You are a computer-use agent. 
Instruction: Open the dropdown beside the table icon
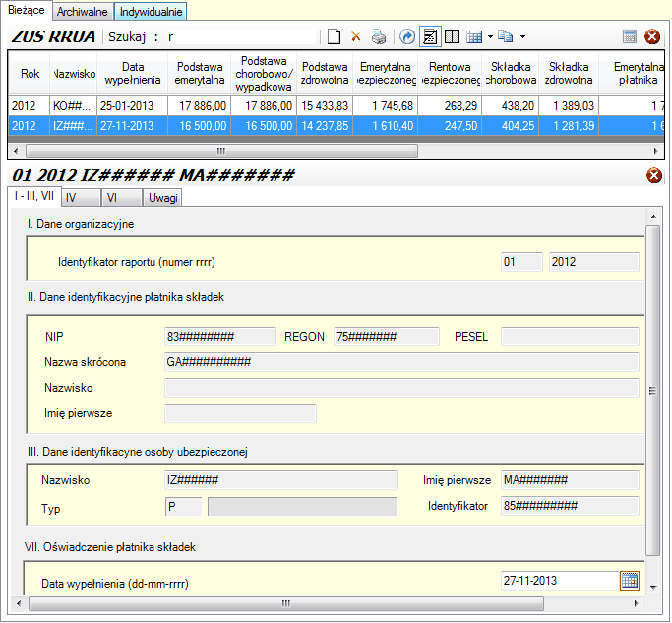pyautogui.click(x=490, y=36)
